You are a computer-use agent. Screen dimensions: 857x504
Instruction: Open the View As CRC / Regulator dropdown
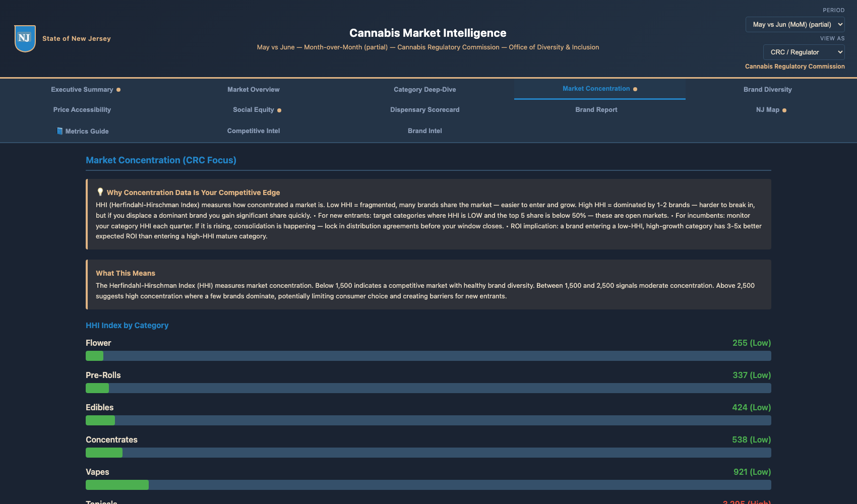(x=804, y=52)
